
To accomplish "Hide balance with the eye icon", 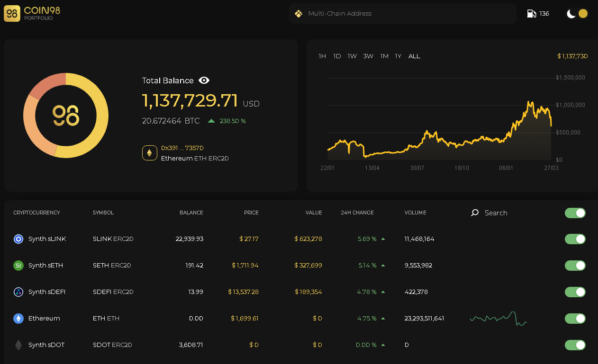I will pos(204,80).
